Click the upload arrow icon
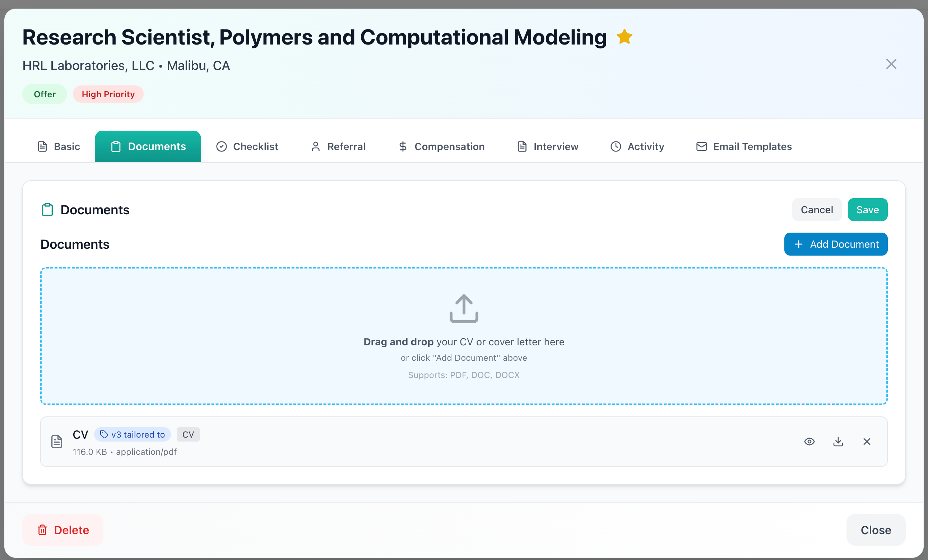928x560 pixels. point(464,309)
